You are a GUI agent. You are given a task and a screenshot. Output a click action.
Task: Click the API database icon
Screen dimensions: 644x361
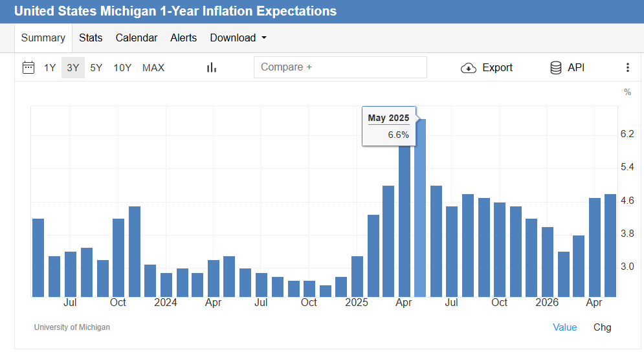pyautogui.click(x=556, y=67)
